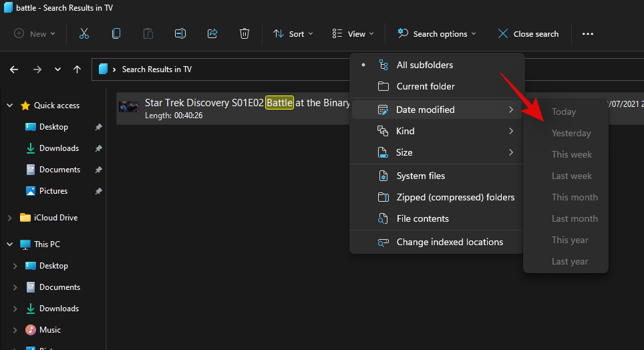
Task: Open the View dropdown
Action: [353, 33]
